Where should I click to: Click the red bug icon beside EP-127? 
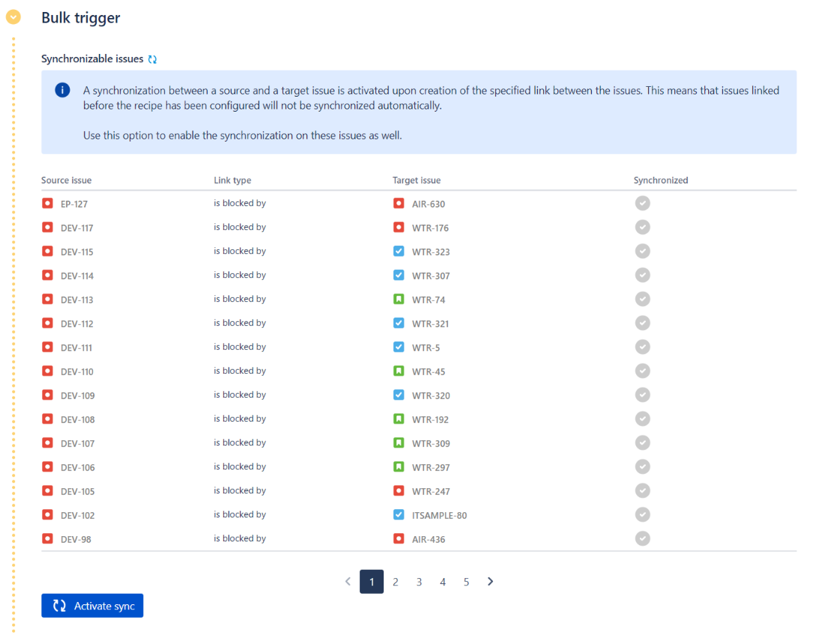48,203
